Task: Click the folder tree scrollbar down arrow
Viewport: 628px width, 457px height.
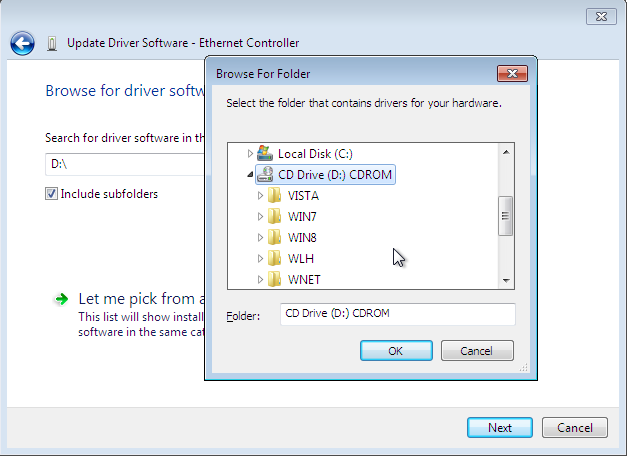Action: click(x=506, y=281)
